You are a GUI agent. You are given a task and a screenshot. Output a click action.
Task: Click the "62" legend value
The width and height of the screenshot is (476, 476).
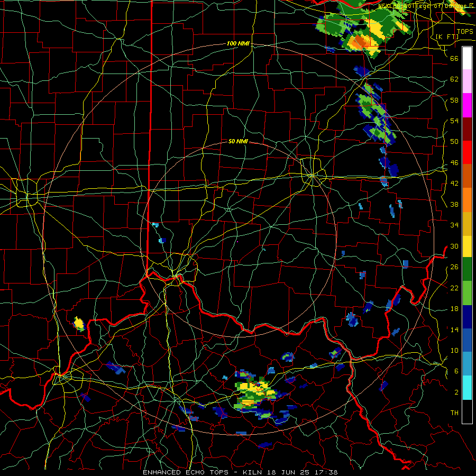[x=454, y=79]
